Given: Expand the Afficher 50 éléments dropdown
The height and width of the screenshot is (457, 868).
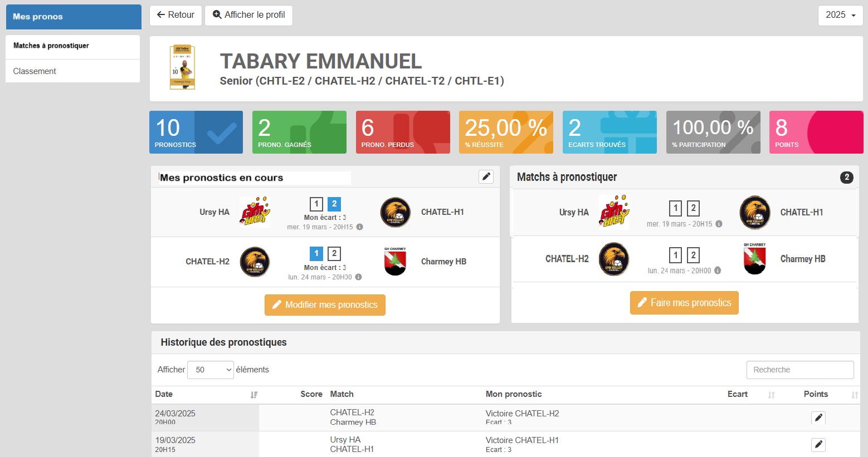Looking at the screenshot, I should 211,370.
